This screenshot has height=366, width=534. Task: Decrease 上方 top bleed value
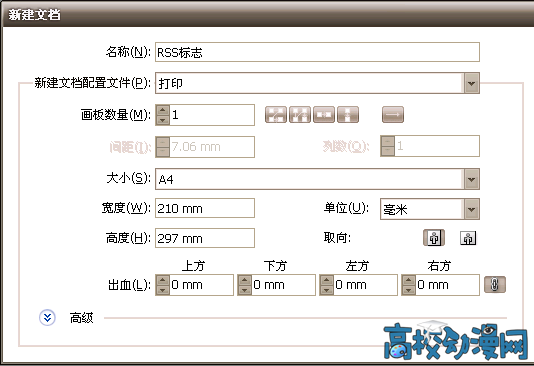[162, 290]
